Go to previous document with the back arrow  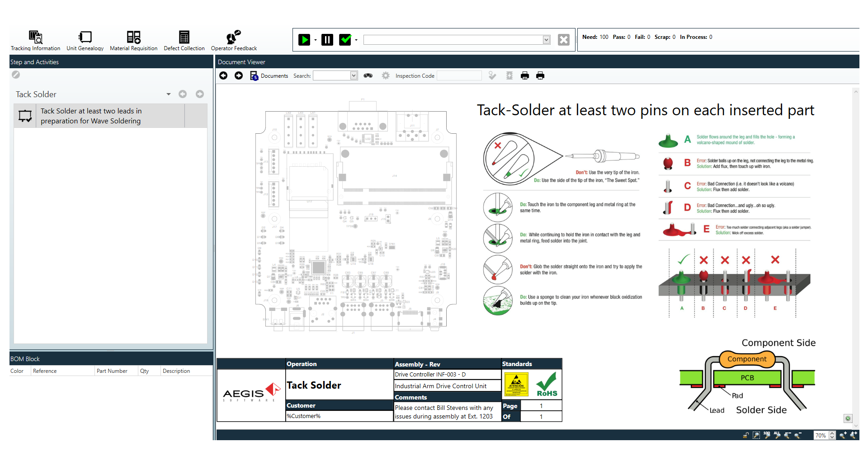click(223, 75)
